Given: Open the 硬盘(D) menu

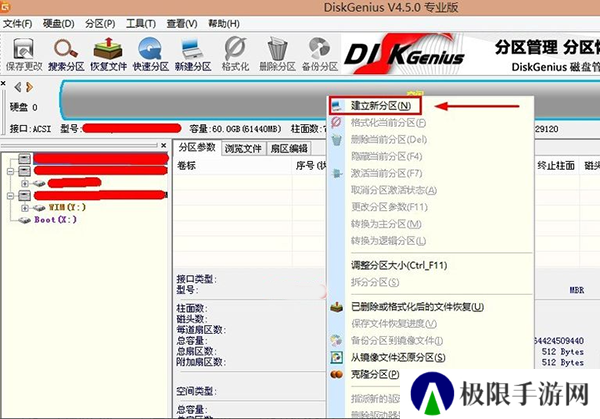Looking at the screenshot, I should click(59, 24).
